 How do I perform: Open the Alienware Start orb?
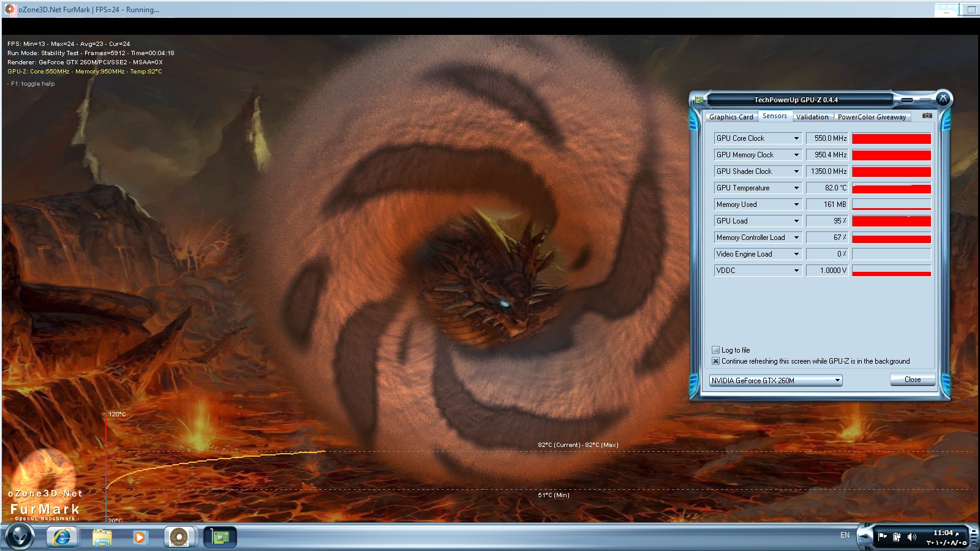pyautogui.click(x=20, y=537)
